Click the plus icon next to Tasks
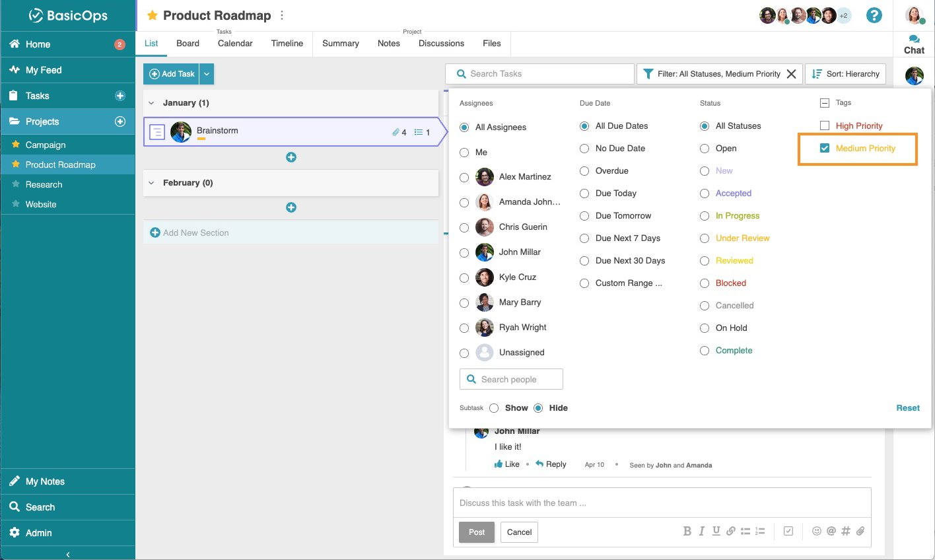Viewport: 935px width, 560px height. [120, 96]
